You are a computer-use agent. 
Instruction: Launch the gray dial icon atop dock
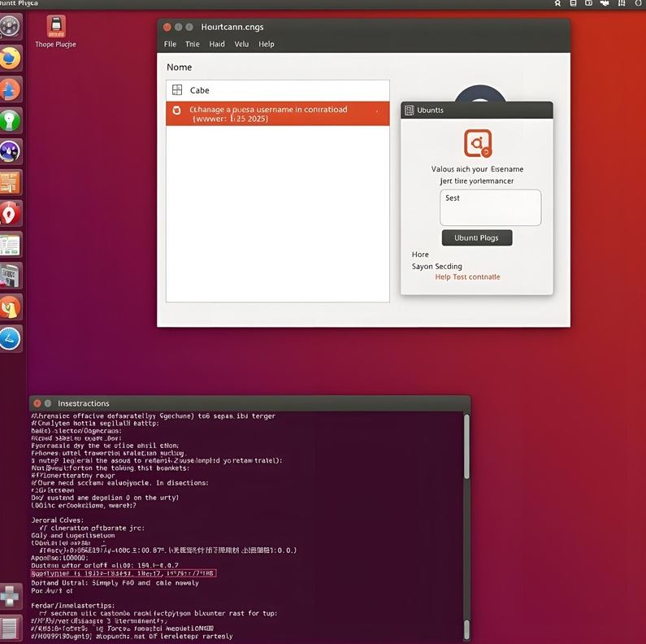pos(10,26)
